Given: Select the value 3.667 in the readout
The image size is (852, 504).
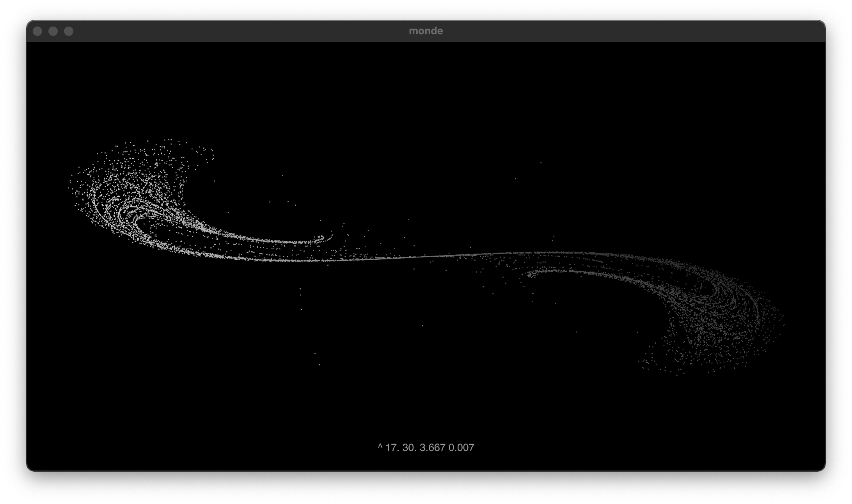Looking at the screenshot, I should [432, 447].
